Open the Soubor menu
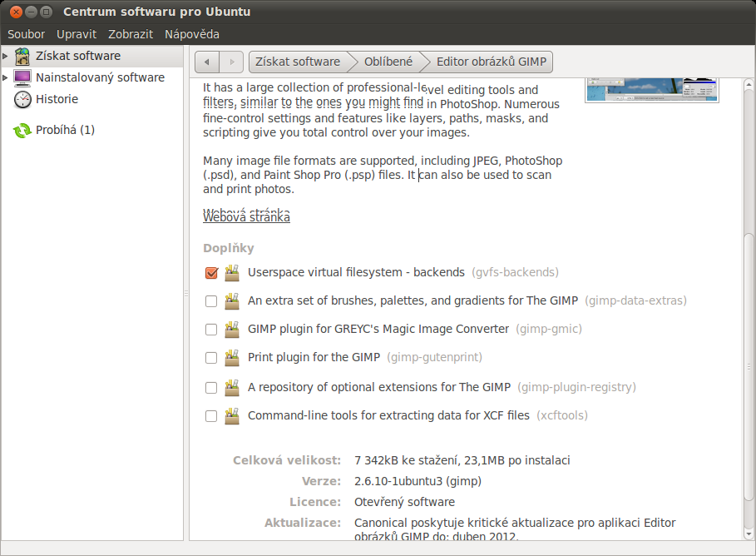Screen dimensions: 756x556 coord(26,34)
